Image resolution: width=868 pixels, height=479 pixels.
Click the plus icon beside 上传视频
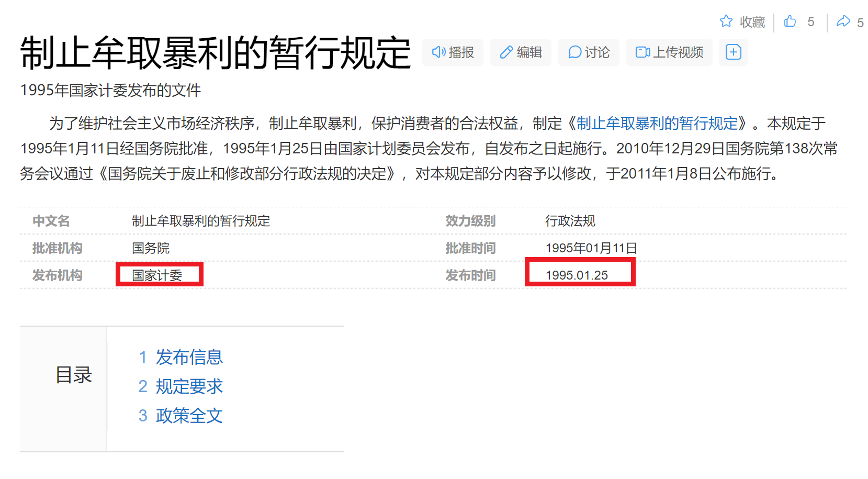click(734, 52)
